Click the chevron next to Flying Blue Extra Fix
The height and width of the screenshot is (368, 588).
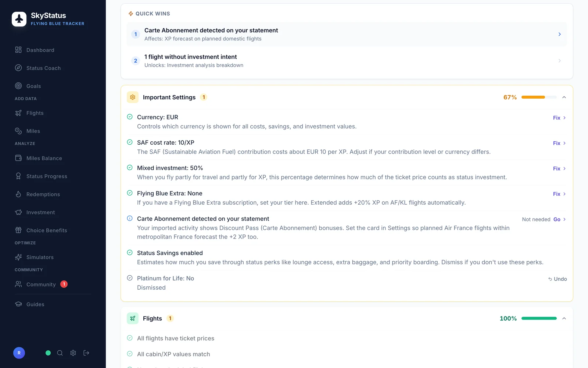click(564, 194)
